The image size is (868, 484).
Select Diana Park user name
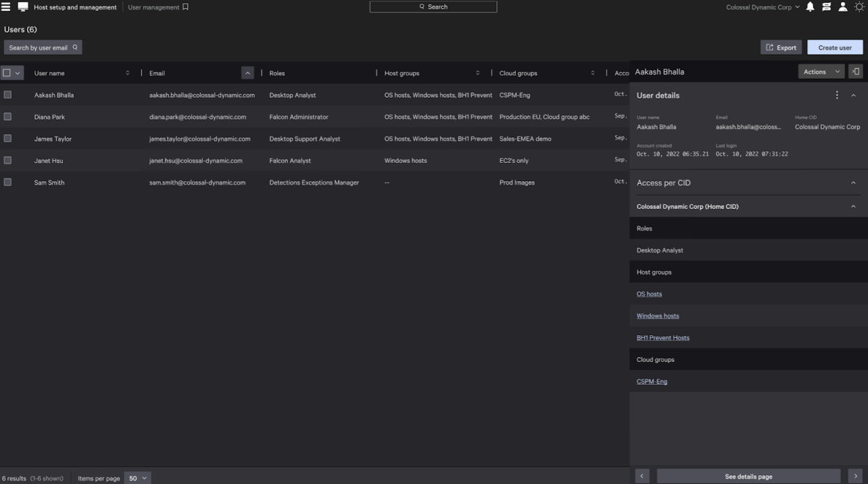(50, 117)
